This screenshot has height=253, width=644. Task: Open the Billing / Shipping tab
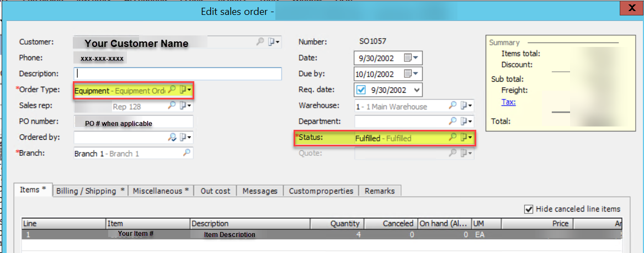coord(91,191)
